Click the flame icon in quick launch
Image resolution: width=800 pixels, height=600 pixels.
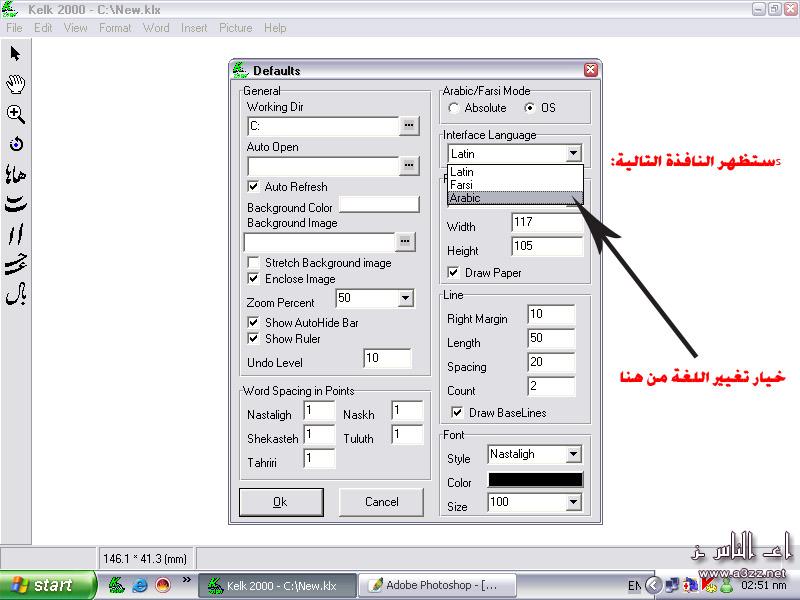163,585
